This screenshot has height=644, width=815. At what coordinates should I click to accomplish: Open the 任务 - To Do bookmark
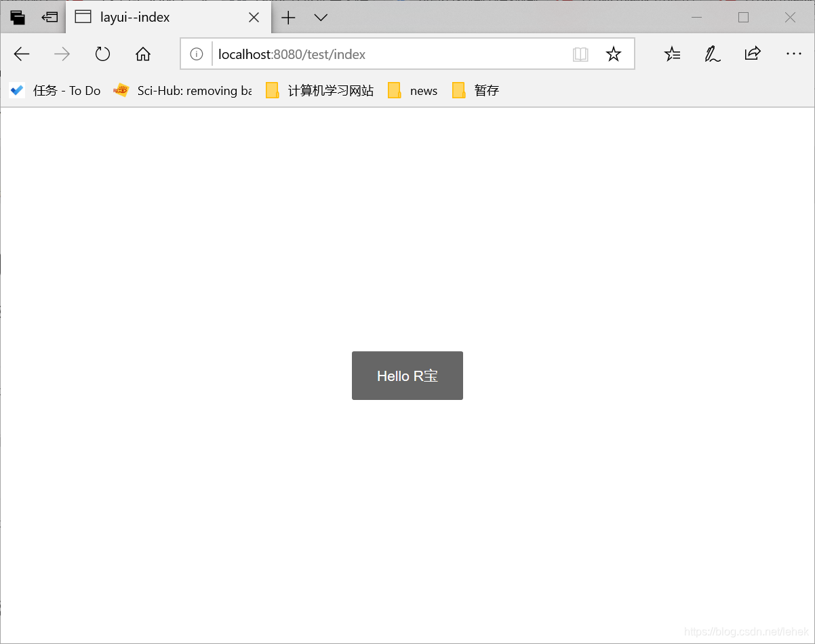click(55, 90)
